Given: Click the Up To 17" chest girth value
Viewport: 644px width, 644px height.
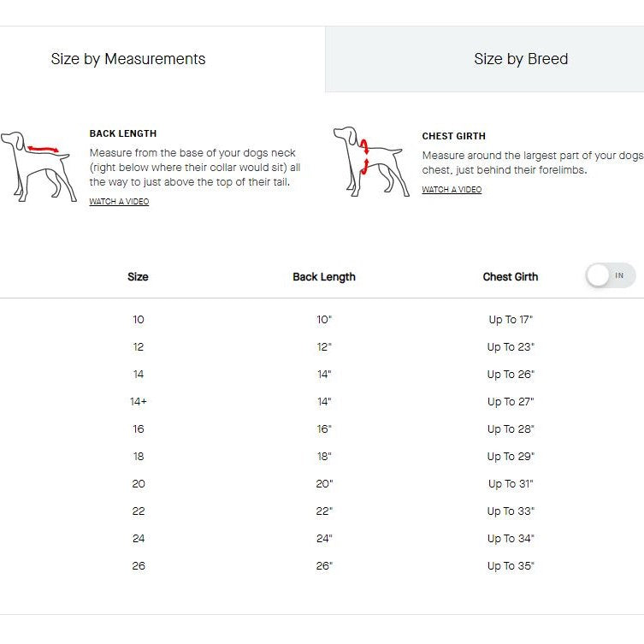Looking at the screenshot, I should (x=511, y=320).
